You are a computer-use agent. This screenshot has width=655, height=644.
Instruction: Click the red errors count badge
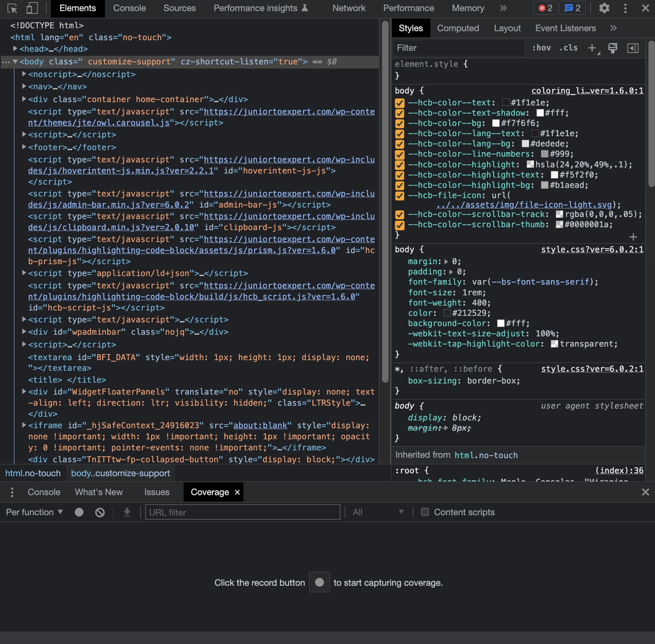coord(546,8)
